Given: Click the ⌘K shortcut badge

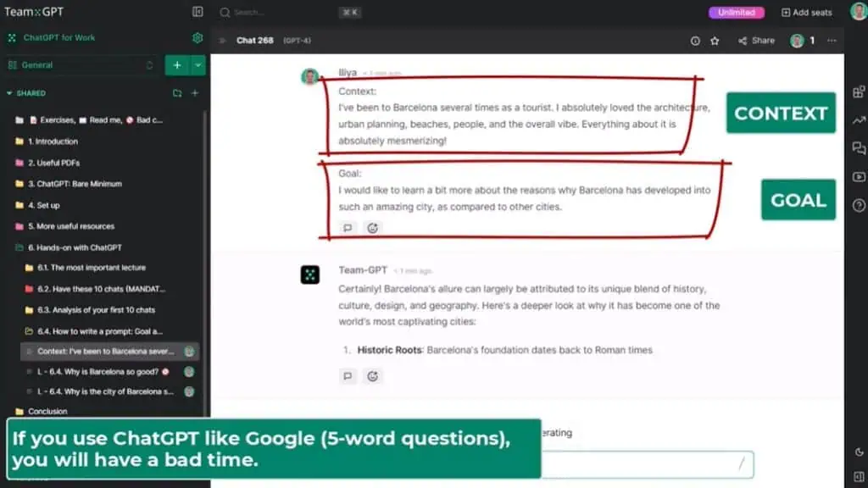Looking at the screenshot, I should tap(350, 12).
